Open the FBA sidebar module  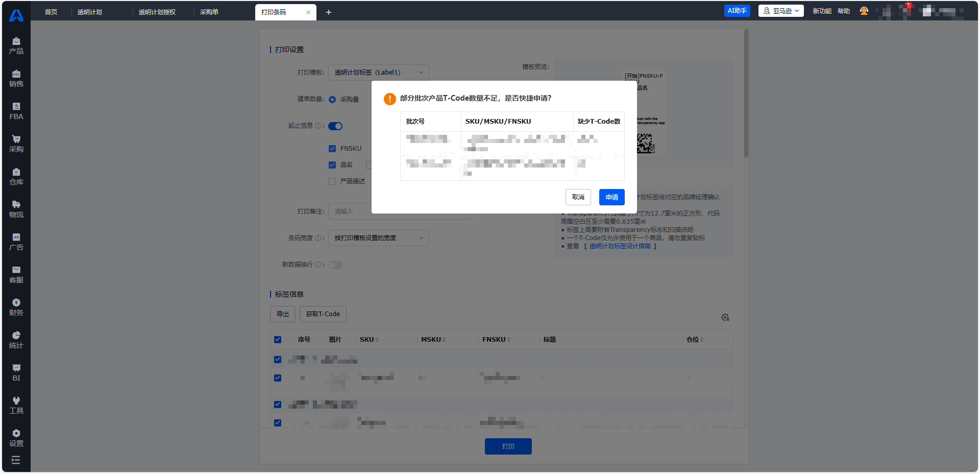[16, 111]
